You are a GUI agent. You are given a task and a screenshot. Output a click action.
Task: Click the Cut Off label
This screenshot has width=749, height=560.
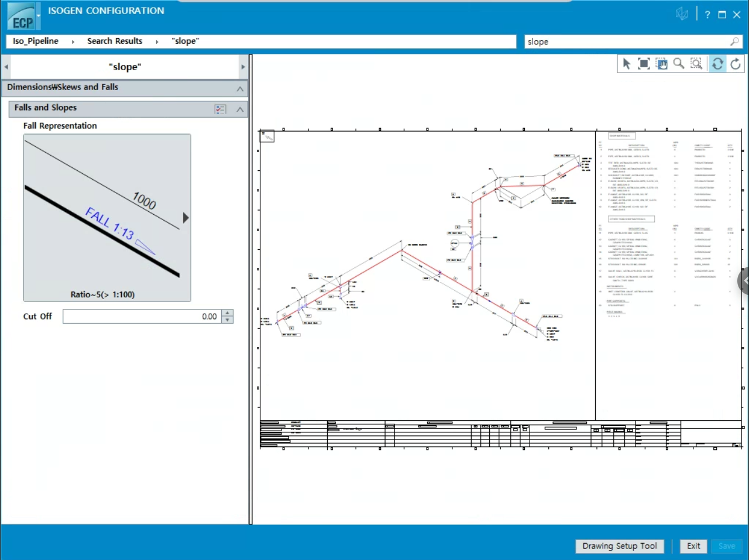click(37, 316)
